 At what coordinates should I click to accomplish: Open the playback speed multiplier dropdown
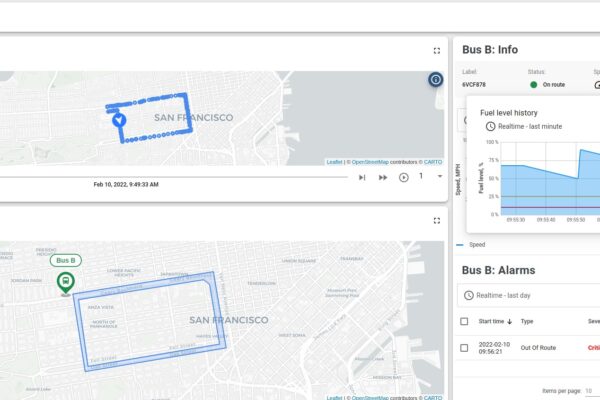coord(439,177)
